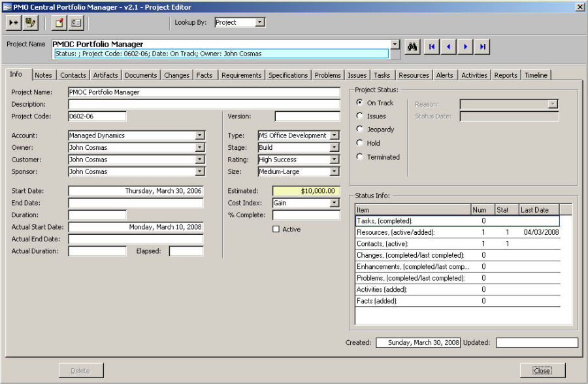
Task: Click the Estimated cost field
Action: (x=306, y=190)
